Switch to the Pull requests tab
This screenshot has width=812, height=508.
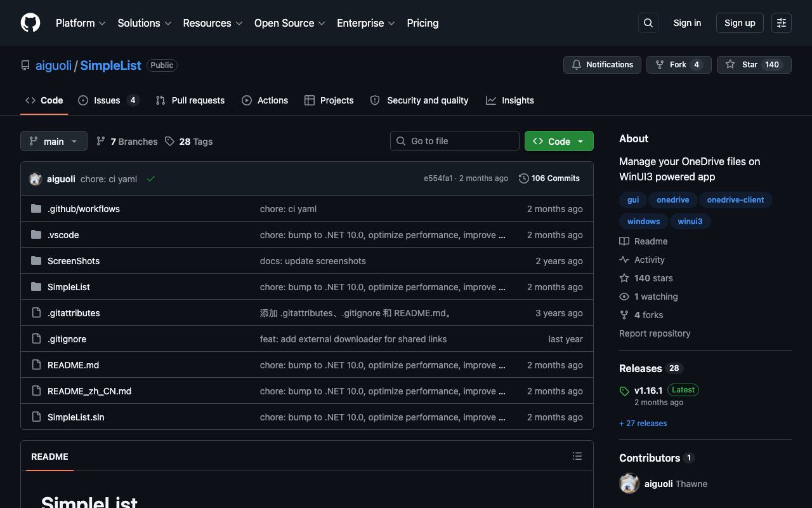pyautogui.click(x=190, y=100)
